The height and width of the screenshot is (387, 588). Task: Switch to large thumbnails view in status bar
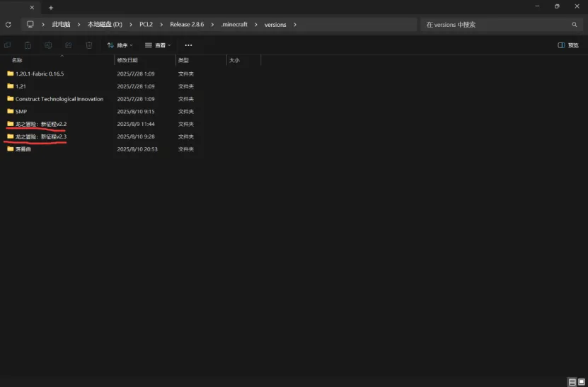582,382
